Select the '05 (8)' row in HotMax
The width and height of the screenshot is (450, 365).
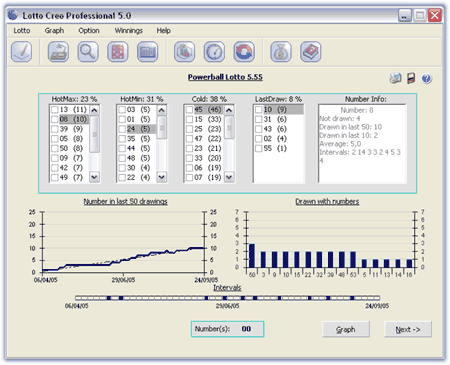coord(70,139)
